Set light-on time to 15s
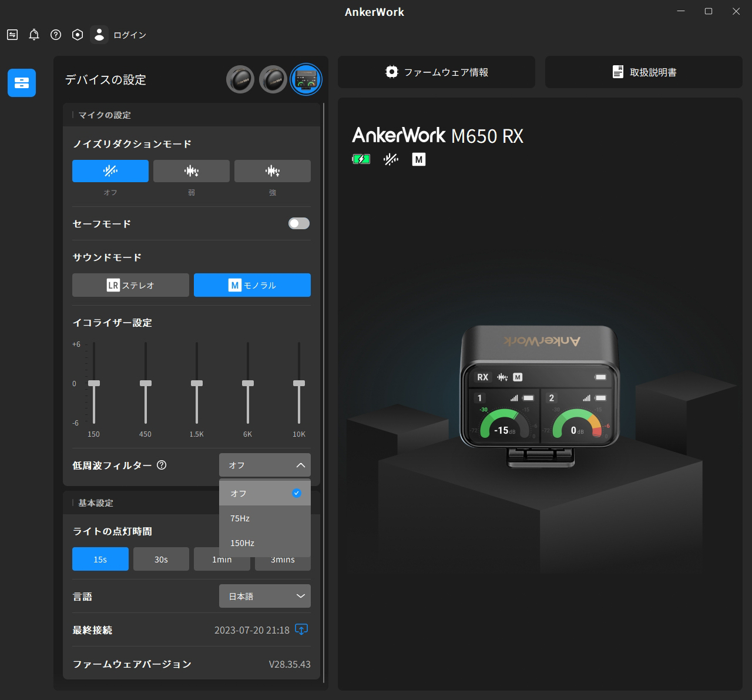This screenshot has width=752, height=700. click(x=100, y=559)
